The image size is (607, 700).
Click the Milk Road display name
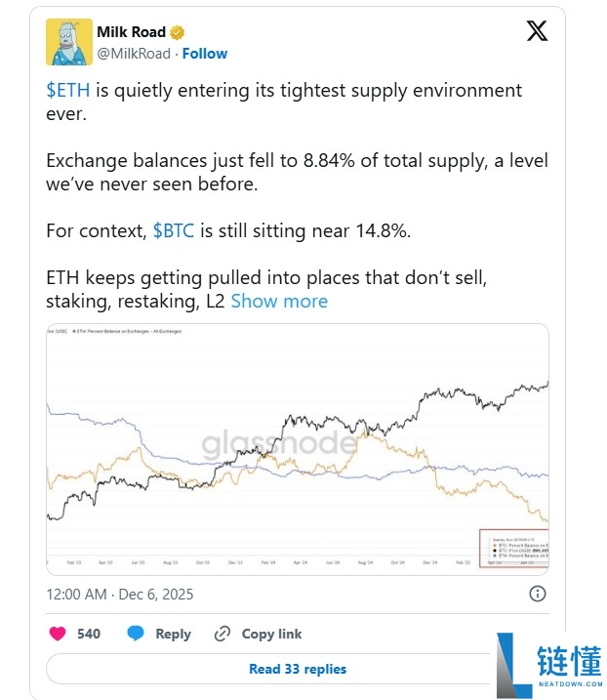pos(130,32)
